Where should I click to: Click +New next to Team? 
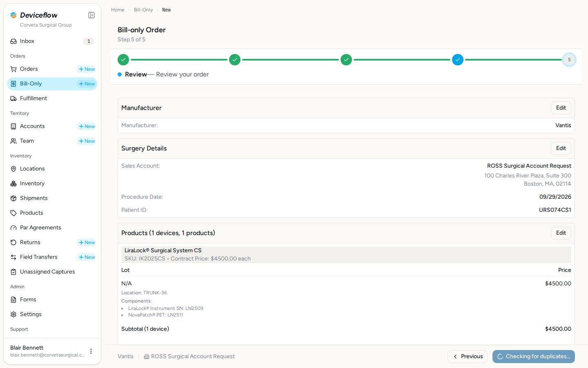(x=87, y=141)
